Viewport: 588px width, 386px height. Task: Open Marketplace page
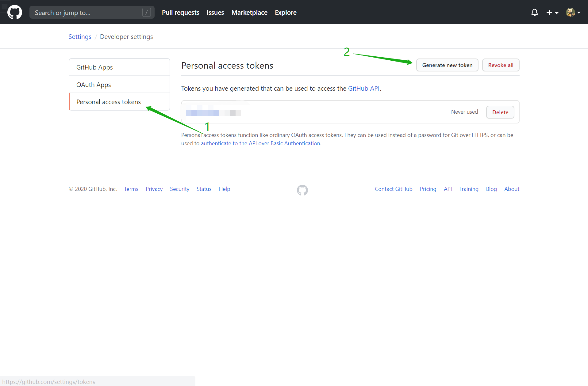[x=249, y=13]
